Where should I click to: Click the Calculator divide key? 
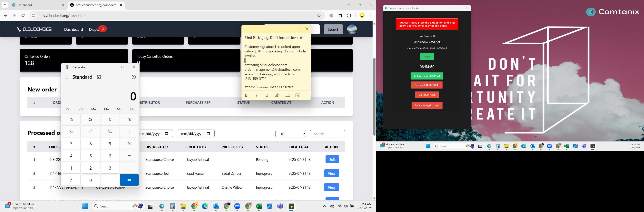129,131
